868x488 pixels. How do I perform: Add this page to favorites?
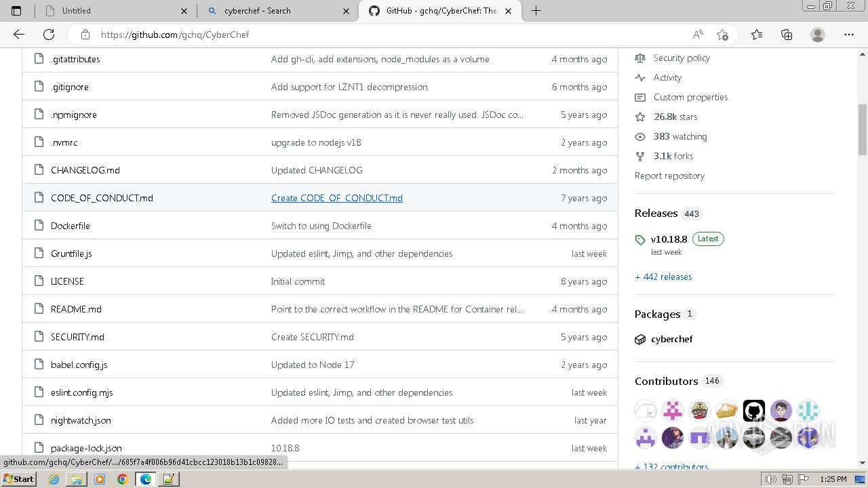click(x=722, y=35)
